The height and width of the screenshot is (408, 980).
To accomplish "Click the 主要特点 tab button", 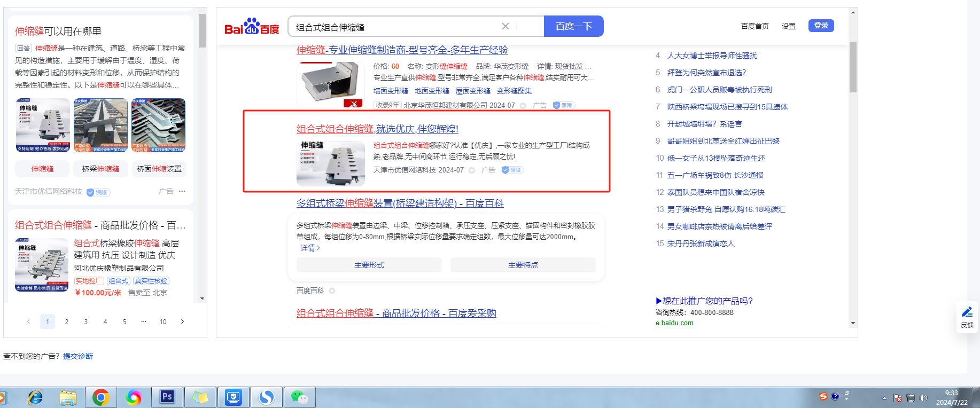I will coord(523,265).
